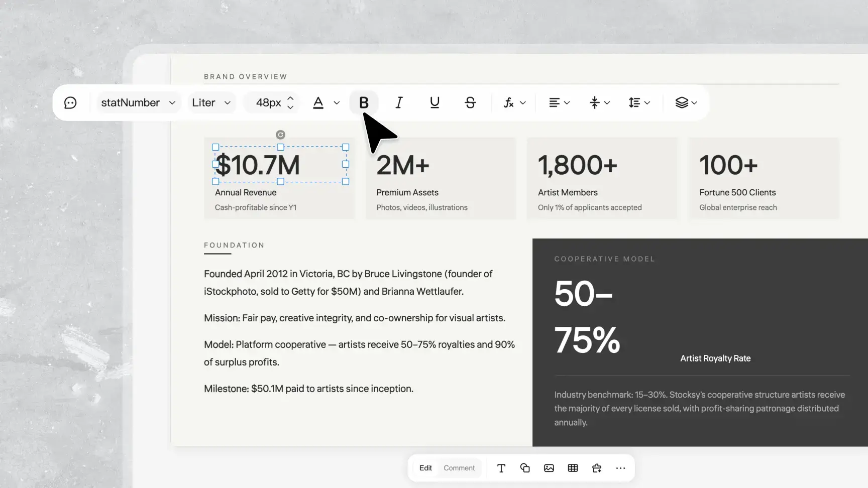Click the paragraph starting Founded April 2012
The image size is (868, 488).
tap(348, 283)
